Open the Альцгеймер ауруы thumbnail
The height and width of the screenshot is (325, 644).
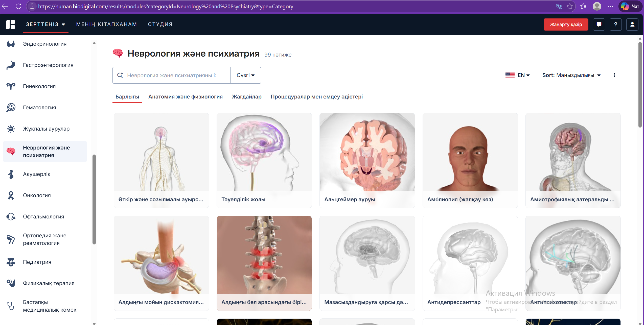[367, 152]
